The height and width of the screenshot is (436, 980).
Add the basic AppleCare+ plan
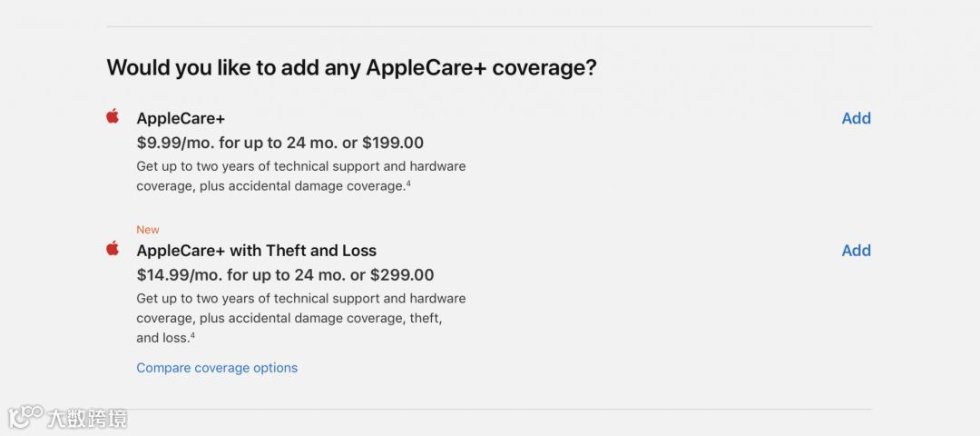point(856,118)
